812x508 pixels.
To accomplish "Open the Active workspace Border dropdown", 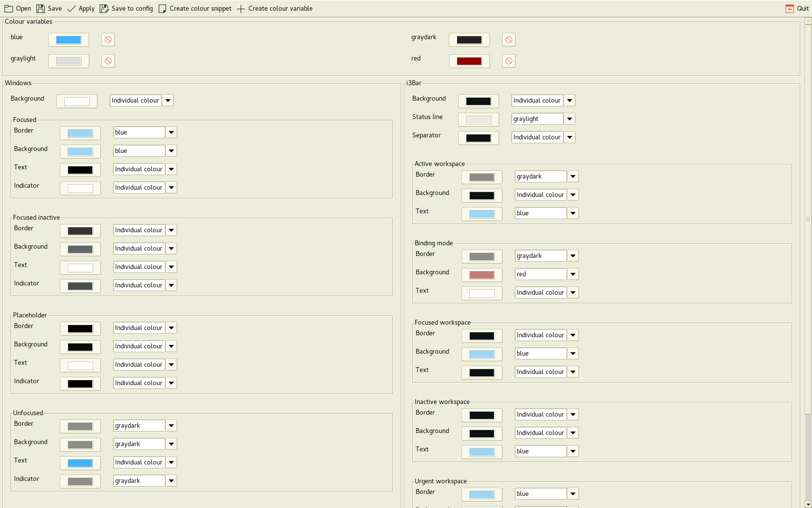I will tap(573, 177).
